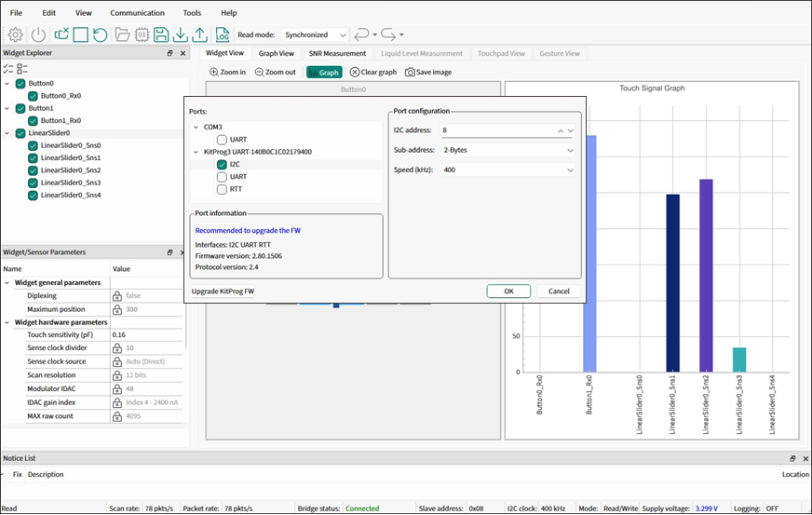Viewport: 812px width, 515px height.
Task: Click the settings gear toolbar icon
Action: (16, 34)
